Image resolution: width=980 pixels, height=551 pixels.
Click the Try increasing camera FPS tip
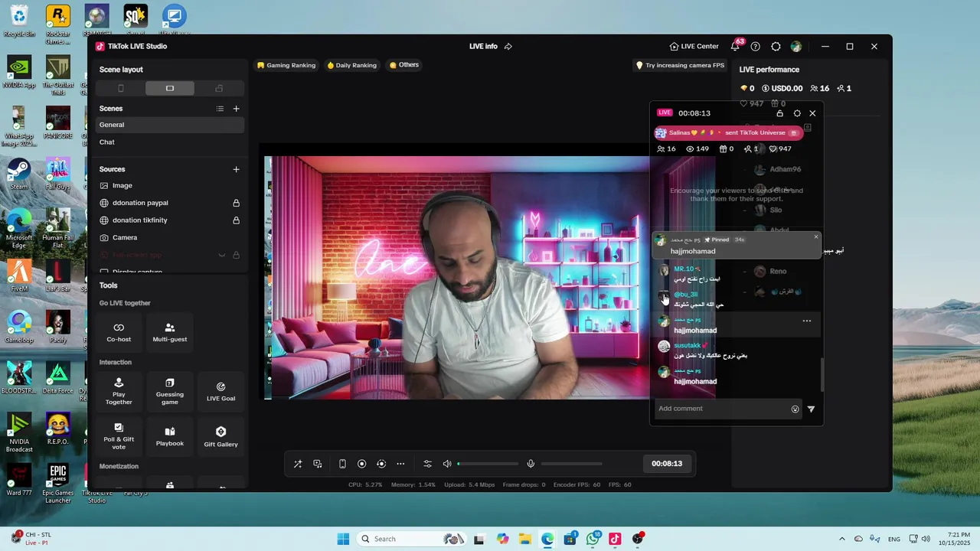click(680, 65)
